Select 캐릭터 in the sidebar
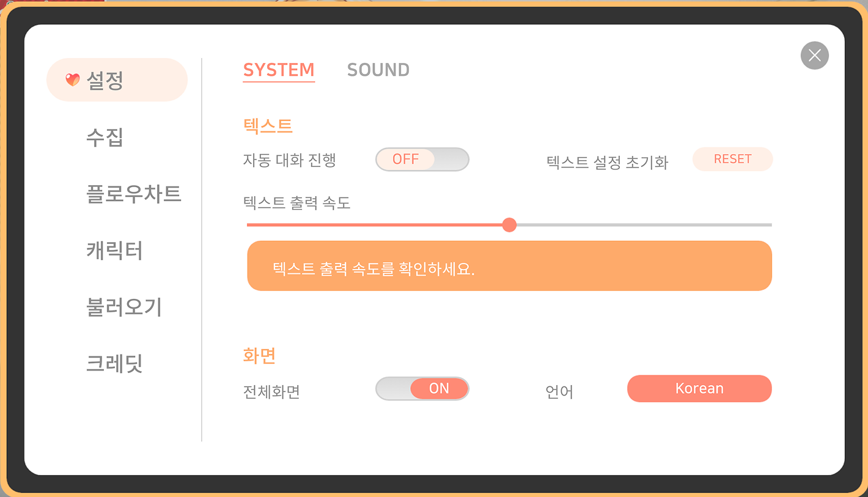This screenshot has height=497, width=868. [115, 250]
